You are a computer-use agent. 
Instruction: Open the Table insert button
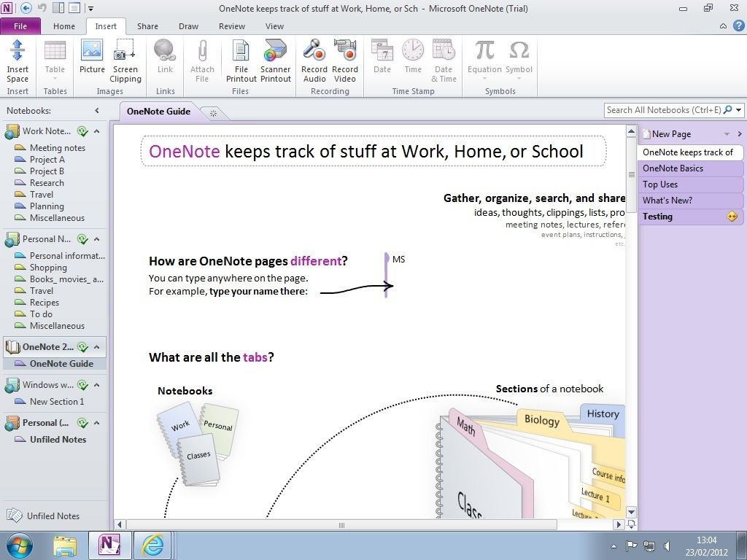(x=55, y=61)
